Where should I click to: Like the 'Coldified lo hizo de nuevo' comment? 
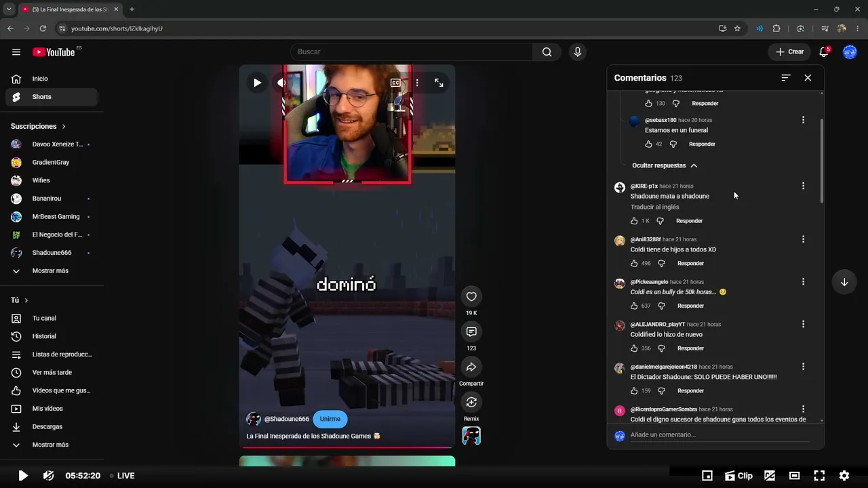634,348
